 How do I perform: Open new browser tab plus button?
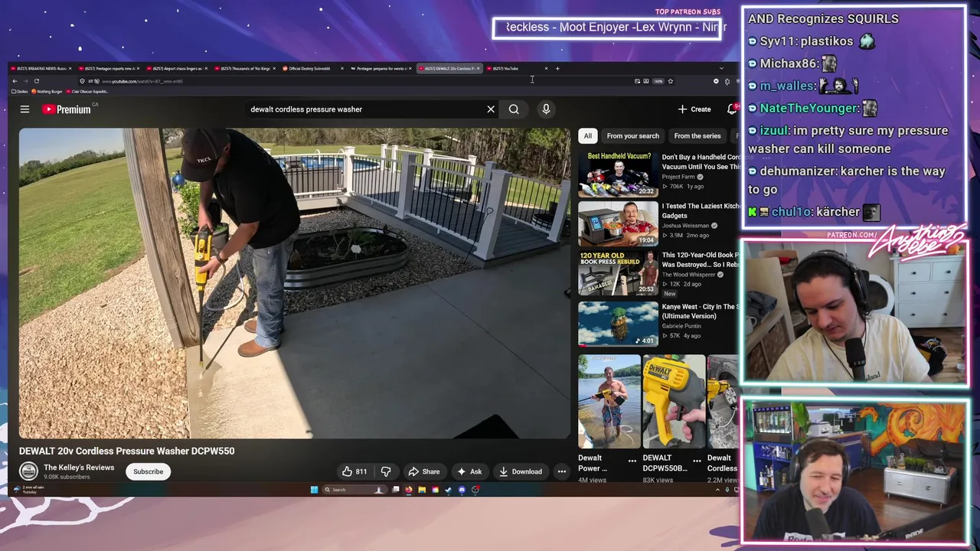(557, 68)
